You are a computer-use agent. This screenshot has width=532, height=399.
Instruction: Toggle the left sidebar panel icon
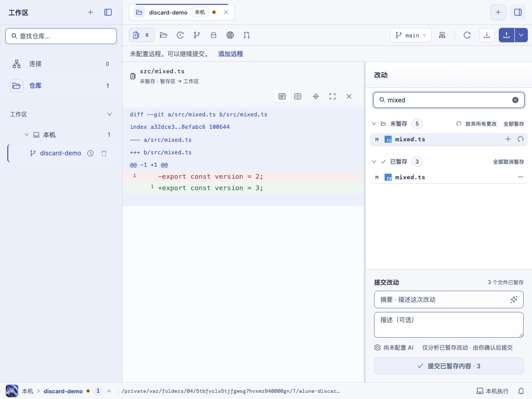(108, 12)
